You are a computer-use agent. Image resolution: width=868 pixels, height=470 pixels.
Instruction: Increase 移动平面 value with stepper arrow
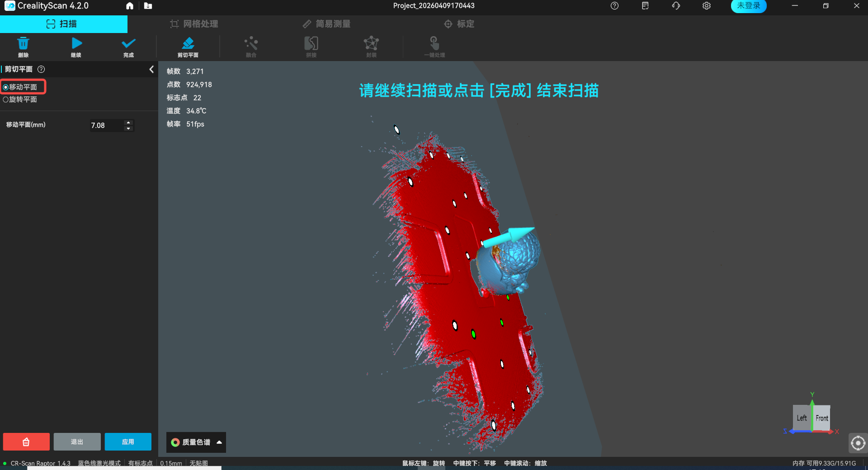pyautogui.click(x=128, y=123)
